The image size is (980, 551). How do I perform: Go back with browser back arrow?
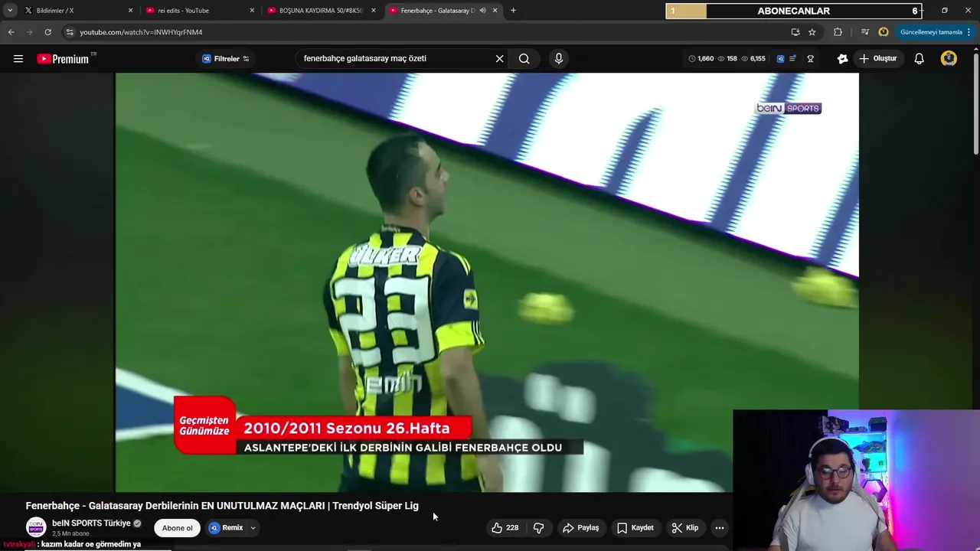tap(11, 32)
